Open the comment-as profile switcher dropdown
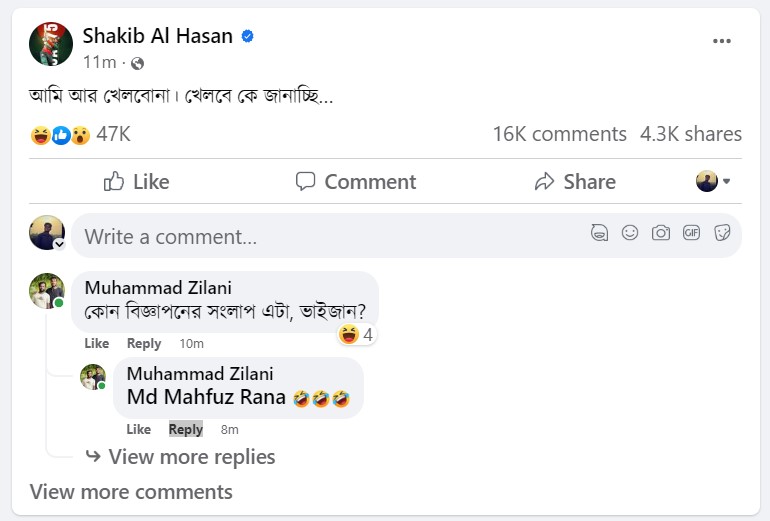The width and height of the screenshot is (770, 521). pyautogui.click(x=713, y=182)
